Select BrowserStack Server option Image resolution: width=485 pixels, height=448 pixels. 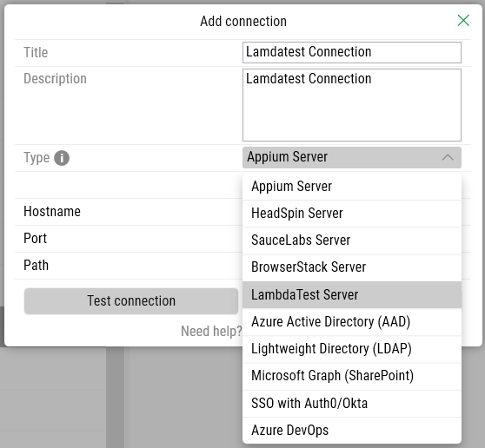click(x=352, y=267)
